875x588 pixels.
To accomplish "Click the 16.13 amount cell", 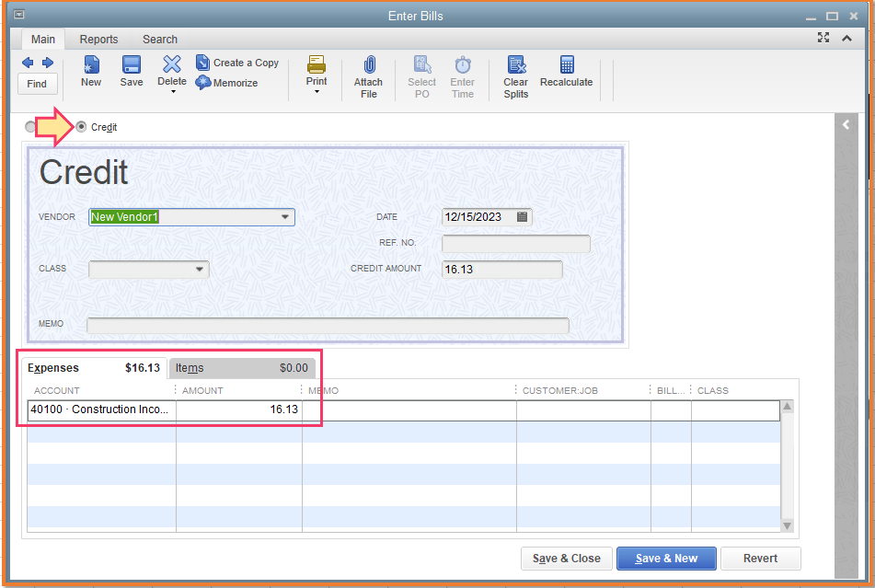I will [x=239, y=409].
